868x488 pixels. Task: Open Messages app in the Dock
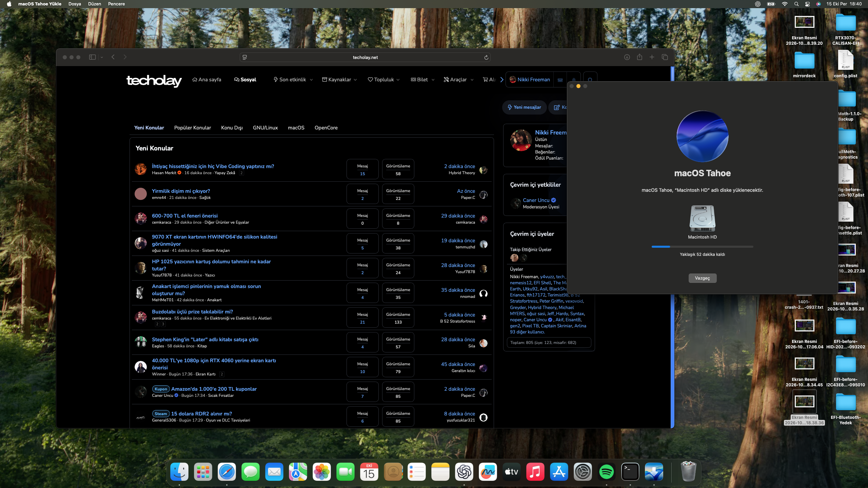click(251, 472)
